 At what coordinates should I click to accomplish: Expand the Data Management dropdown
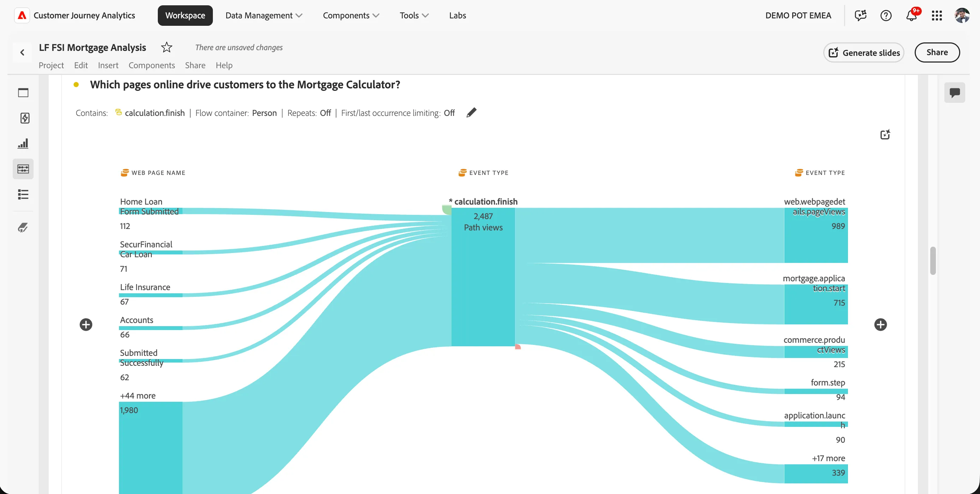pyautogui.click(x=264, y=15)
